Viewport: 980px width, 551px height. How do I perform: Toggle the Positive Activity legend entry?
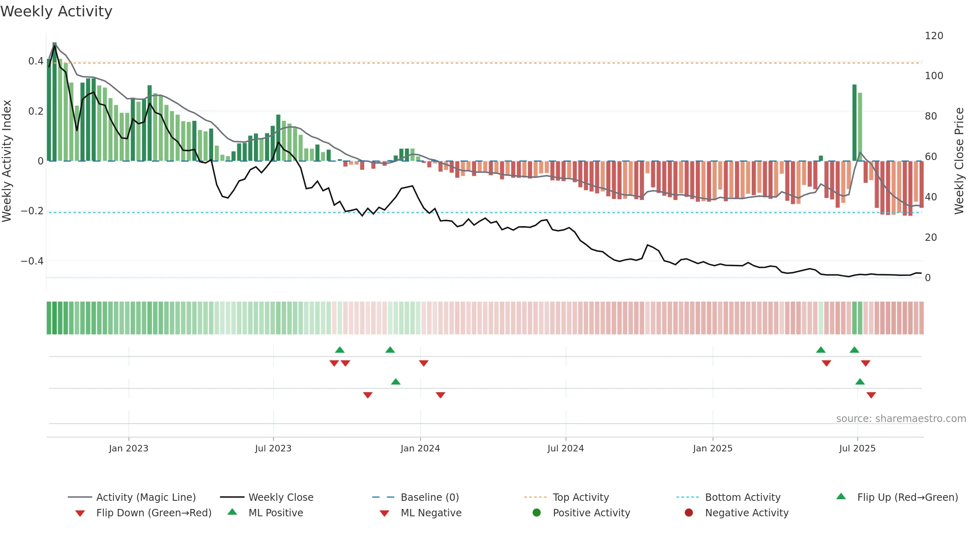point(581,513)
